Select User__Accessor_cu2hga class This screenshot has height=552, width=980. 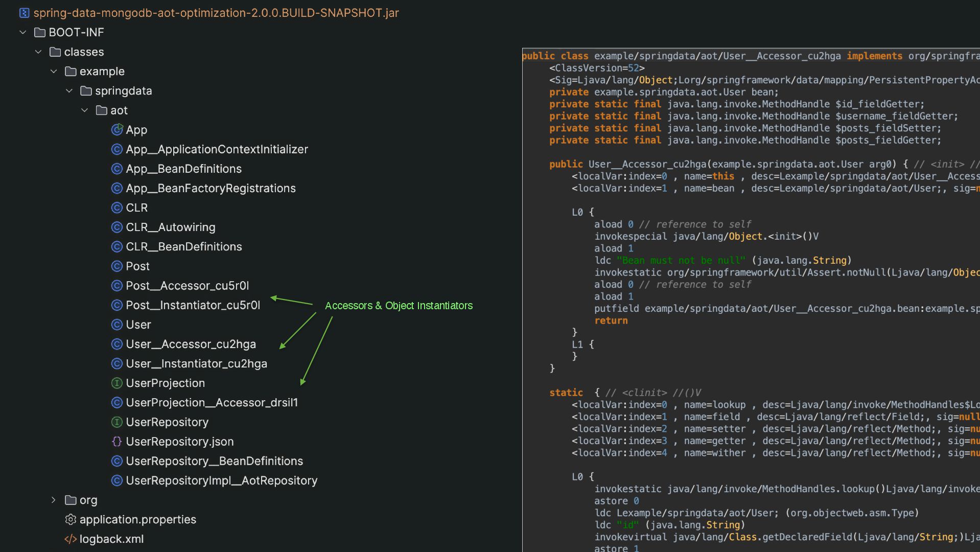tap(191, 344)
